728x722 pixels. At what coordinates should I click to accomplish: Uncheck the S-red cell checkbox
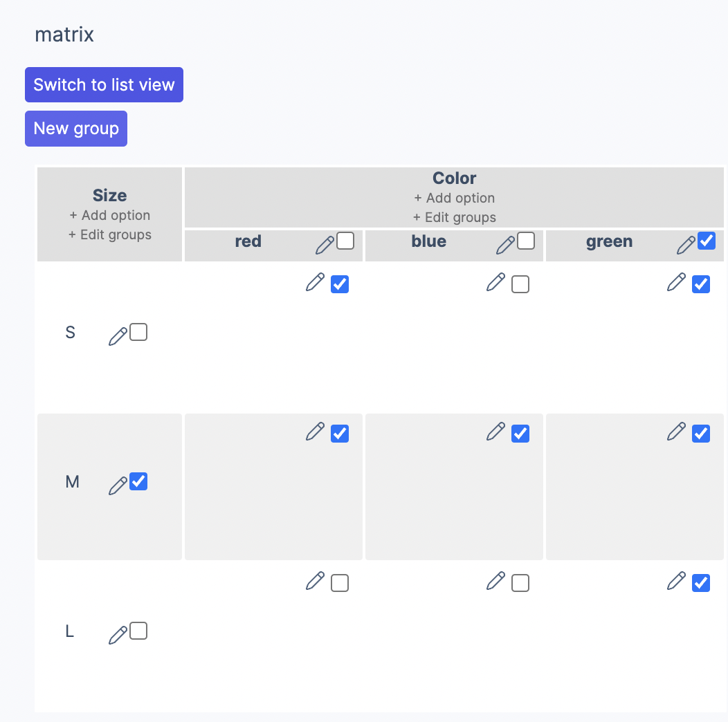339,283
